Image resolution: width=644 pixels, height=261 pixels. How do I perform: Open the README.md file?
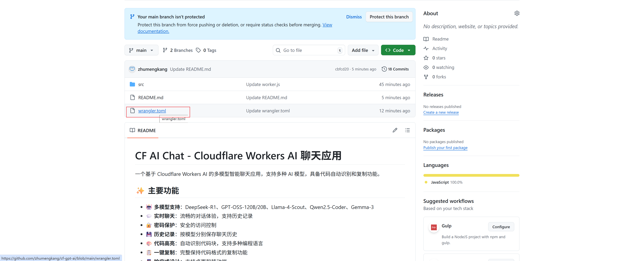(151, 98)
